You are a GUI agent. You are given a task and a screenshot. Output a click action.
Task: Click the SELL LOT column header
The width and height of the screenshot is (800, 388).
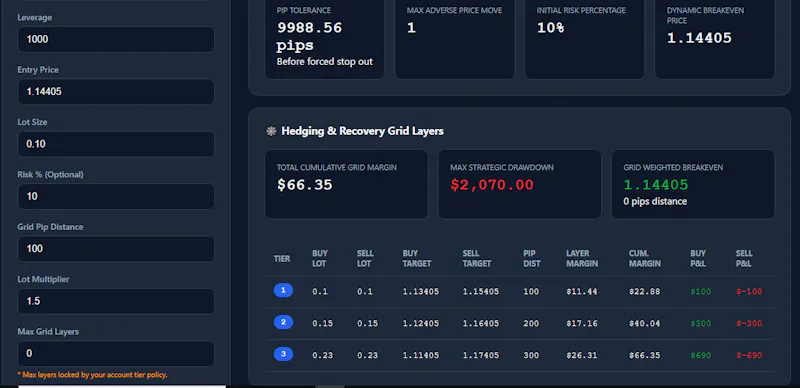(365, 259)
